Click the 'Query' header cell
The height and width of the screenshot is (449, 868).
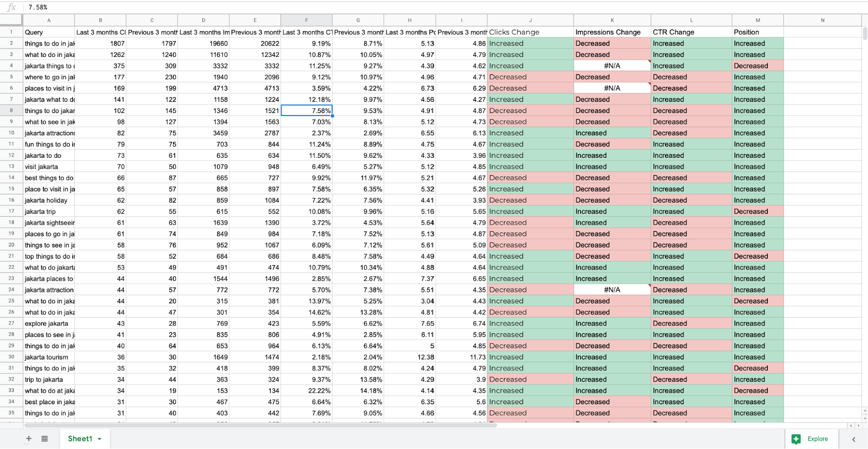[x=49, y=32]
